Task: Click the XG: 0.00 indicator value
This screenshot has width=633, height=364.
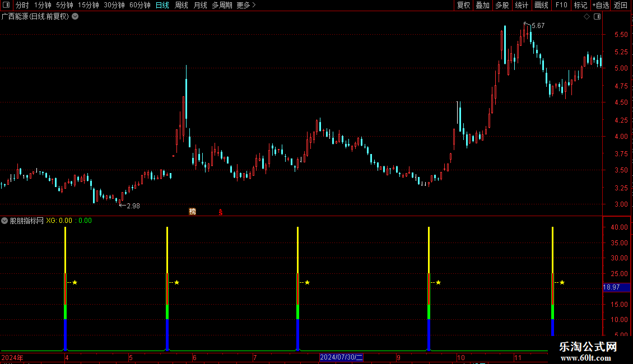Action: (x=59, y=221)
